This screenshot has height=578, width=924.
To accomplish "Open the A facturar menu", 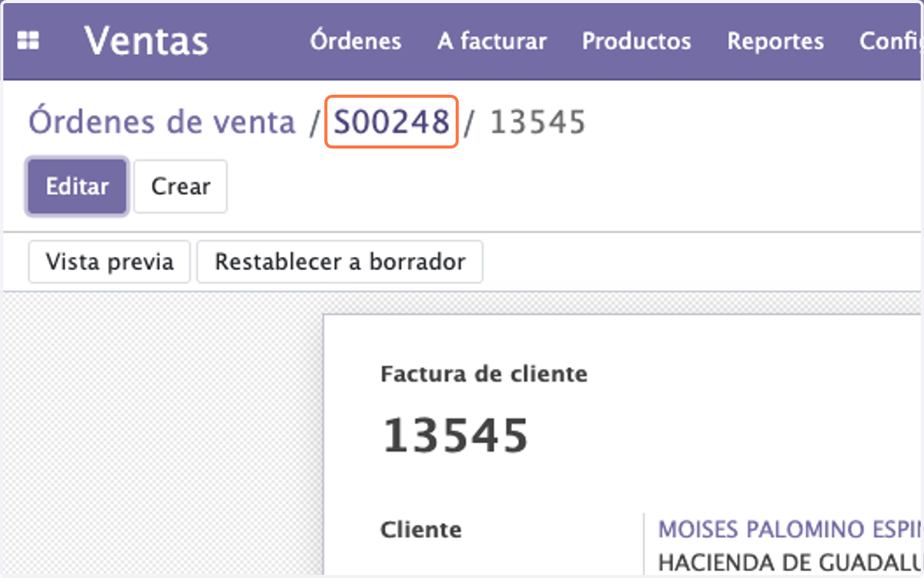I will (492, 41).
